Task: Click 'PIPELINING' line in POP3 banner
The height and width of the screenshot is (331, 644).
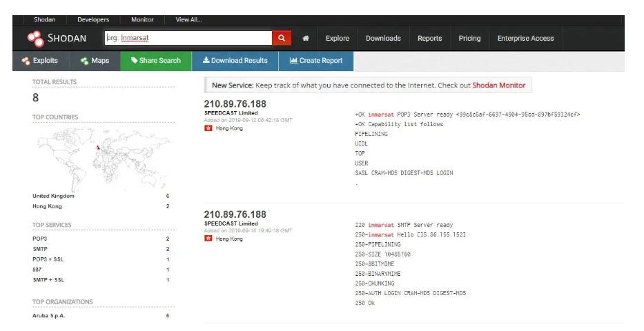Action: click(x=371, y=134)
